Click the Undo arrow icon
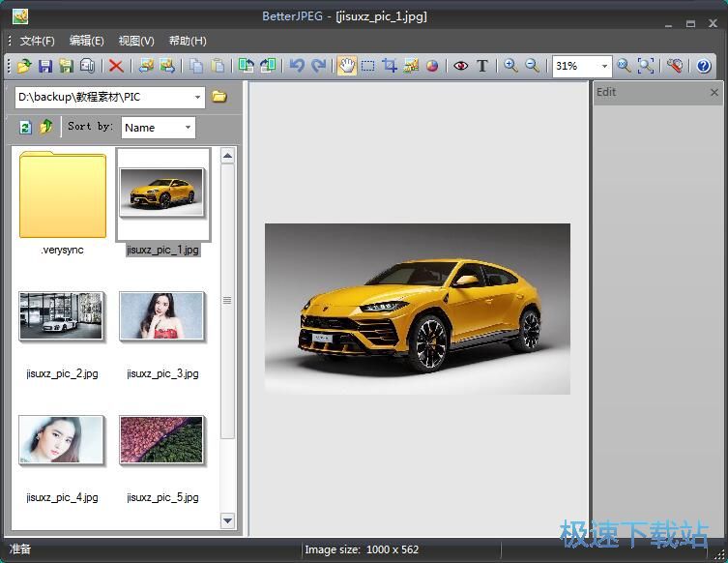Screen dimensions: 728x563 (x=297, y=66)
